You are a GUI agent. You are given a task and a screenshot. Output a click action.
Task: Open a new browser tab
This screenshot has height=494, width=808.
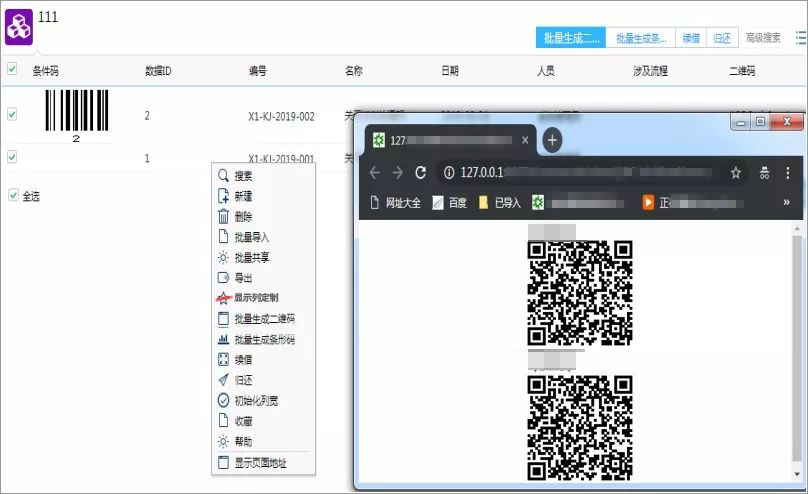(x=552, y=140)
